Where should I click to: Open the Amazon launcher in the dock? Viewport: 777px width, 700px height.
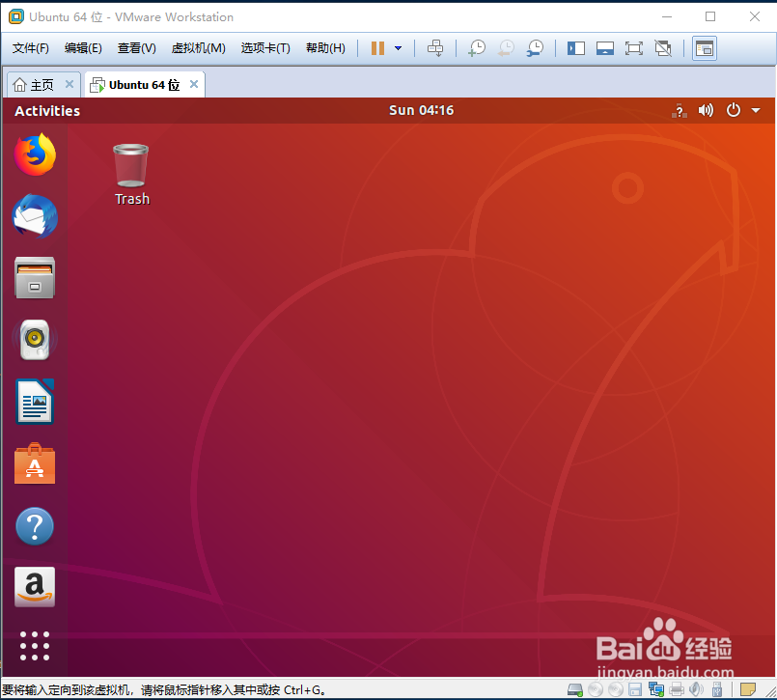(35, 587)
